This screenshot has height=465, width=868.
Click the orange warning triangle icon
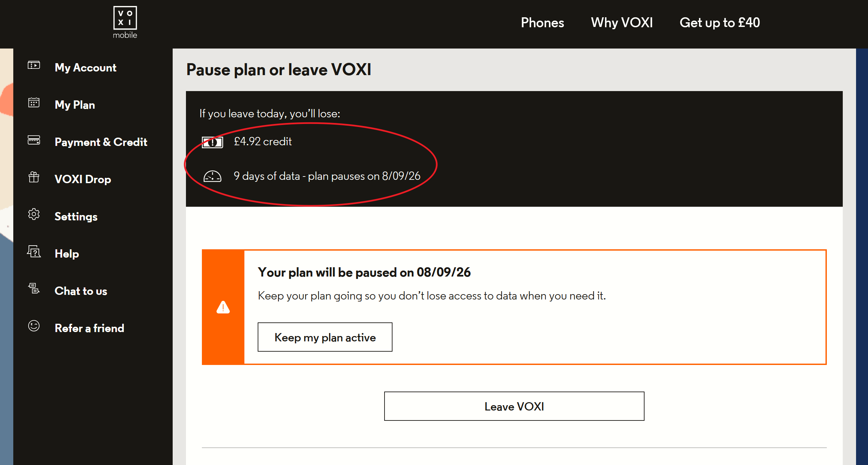pyautogui.click(x=223, y=307)
